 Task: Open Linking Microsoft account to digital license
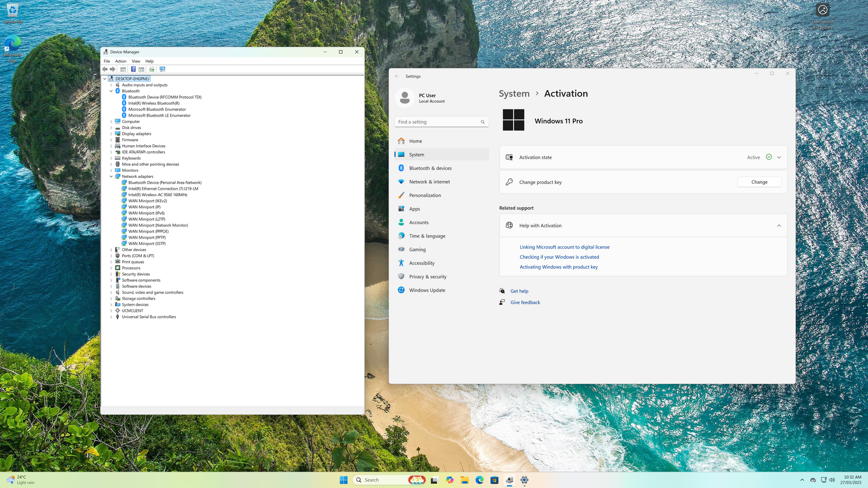(x=565, y=247)
